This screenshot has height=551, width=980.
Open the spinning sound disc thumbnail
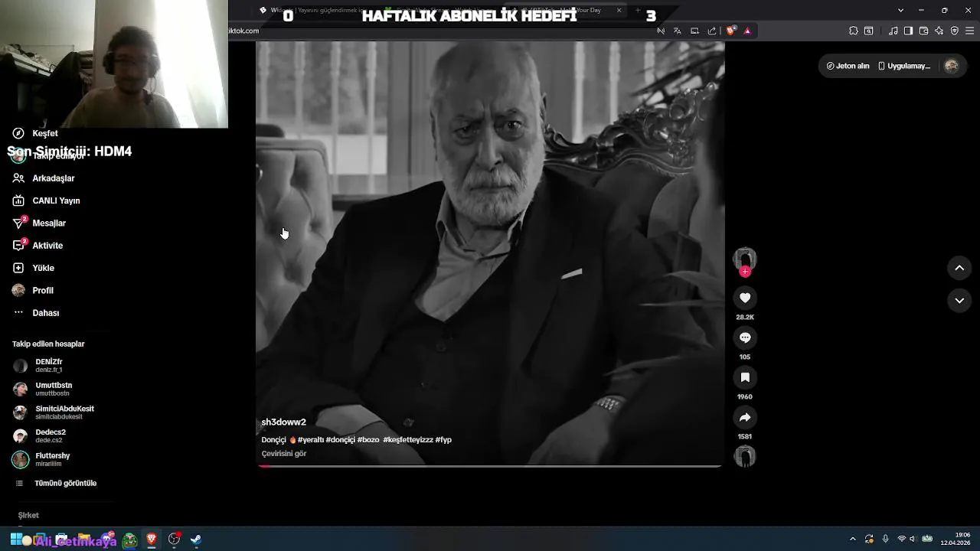(745, 457)
